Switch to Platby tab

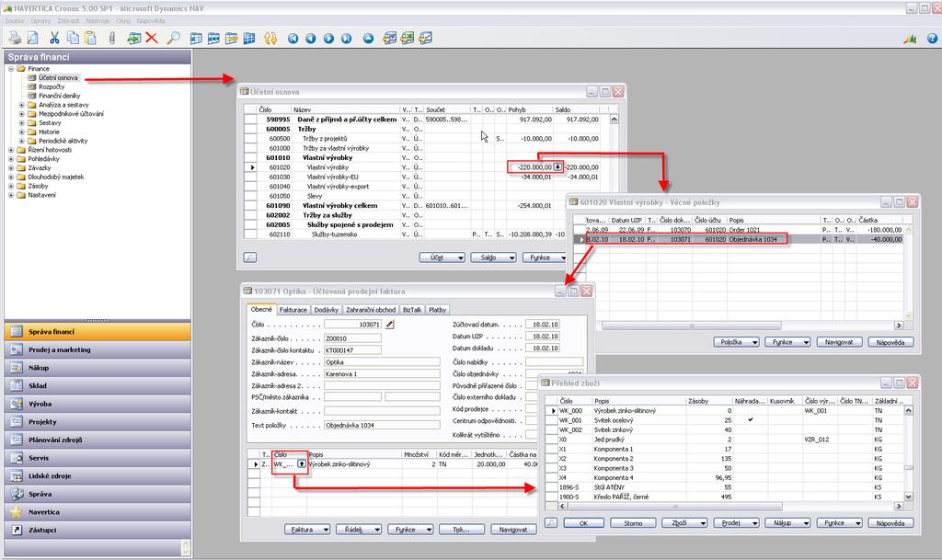point(437,310)
